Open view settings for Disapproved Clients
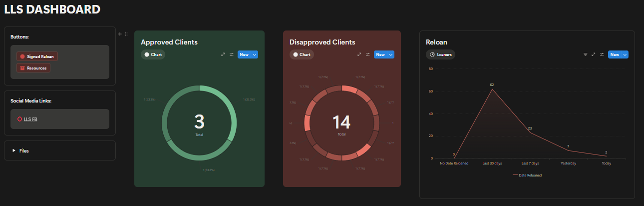This screenshot has height=206, width=644. pos(368,54)
